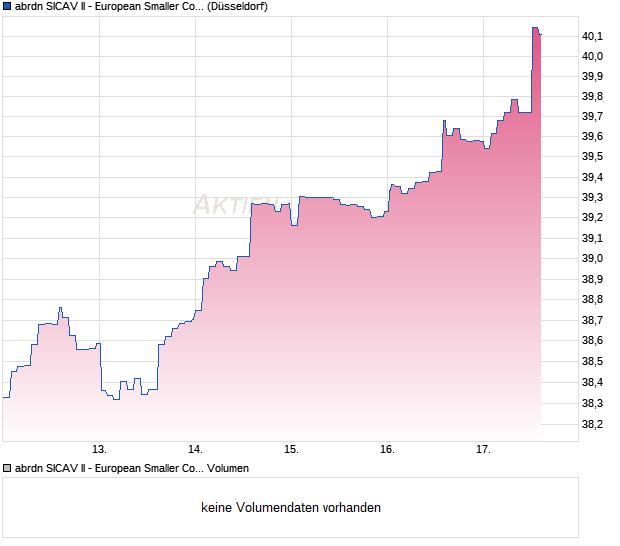Click the 39,0 price label on the y-axis
Screen dimensions: 620x546
[x=592, y=259]
